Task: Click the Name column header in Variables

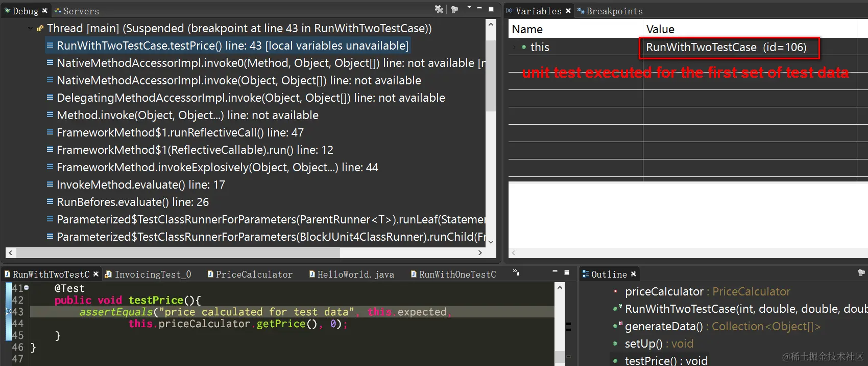Action: click(x=575, y=29)
